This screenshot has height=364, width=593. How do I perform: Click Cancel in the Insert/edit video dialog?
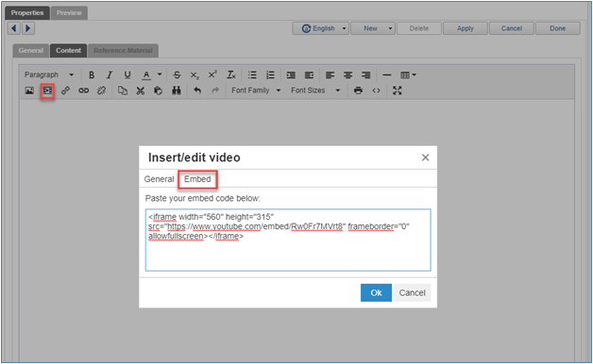click(412, 292)
